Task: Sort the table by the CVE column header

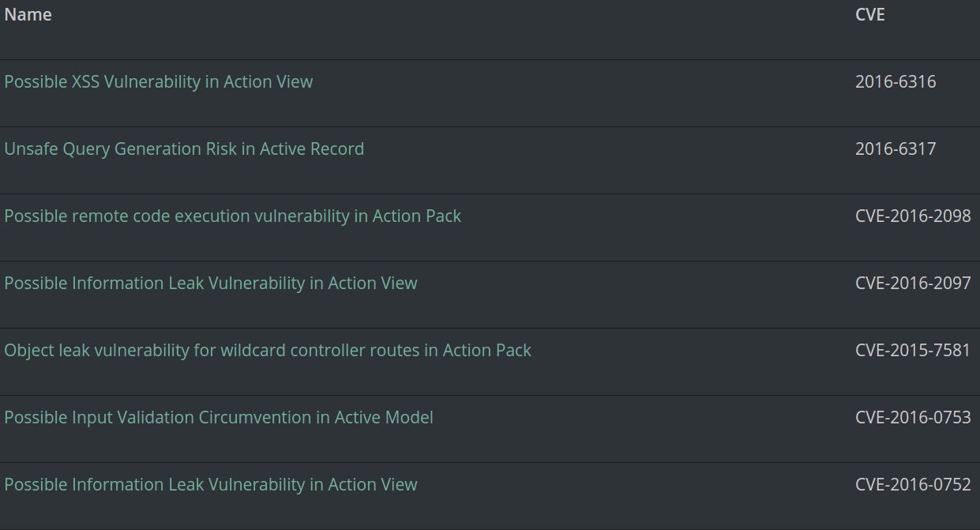Action: tap(869, 14)
